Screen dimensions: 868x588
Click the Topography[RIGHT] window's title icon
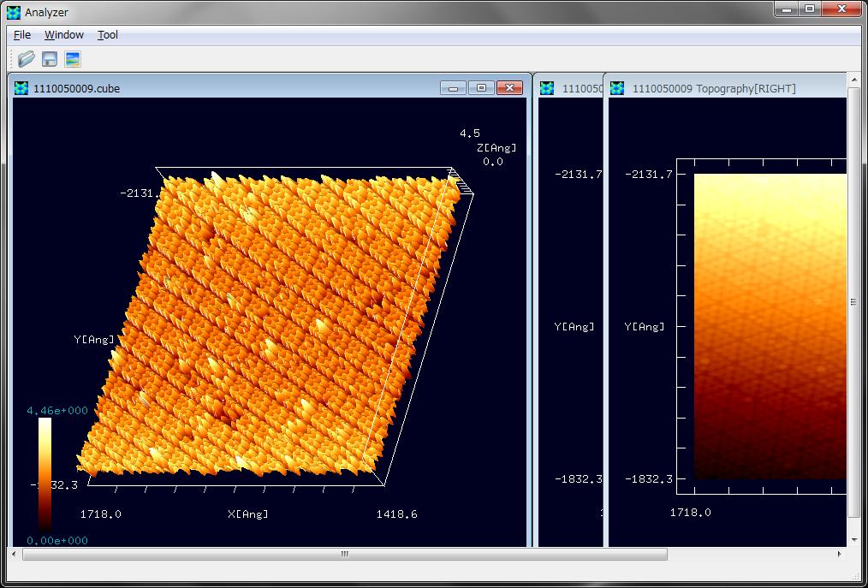[x=617, y=88]
